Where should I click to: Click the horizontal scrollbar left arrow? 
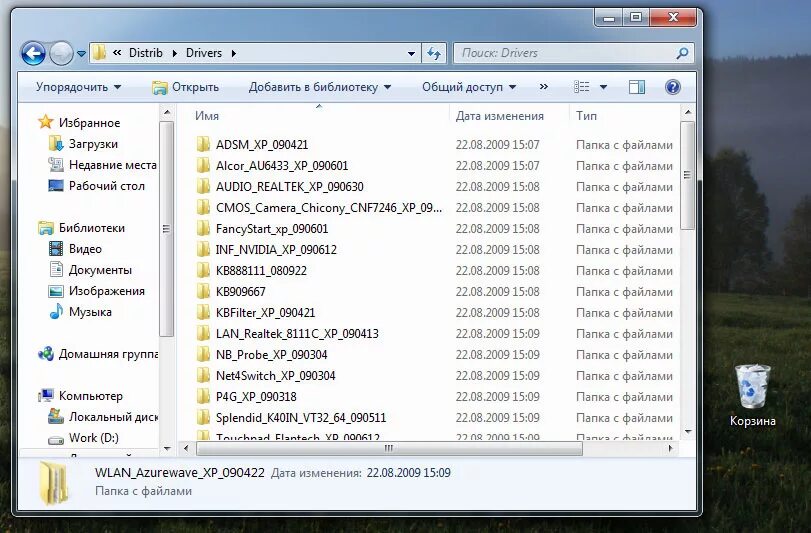tap(186, 448)
